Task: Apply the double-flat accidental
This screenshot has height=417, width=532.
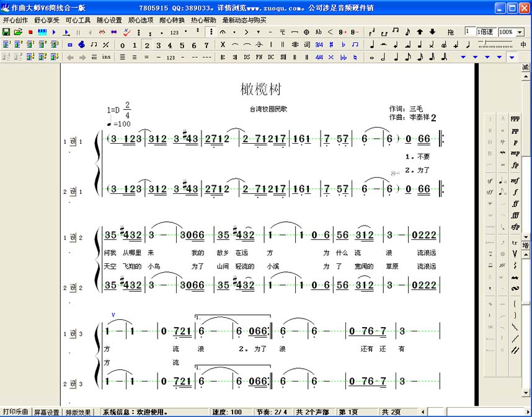Action: click(343, 57)
